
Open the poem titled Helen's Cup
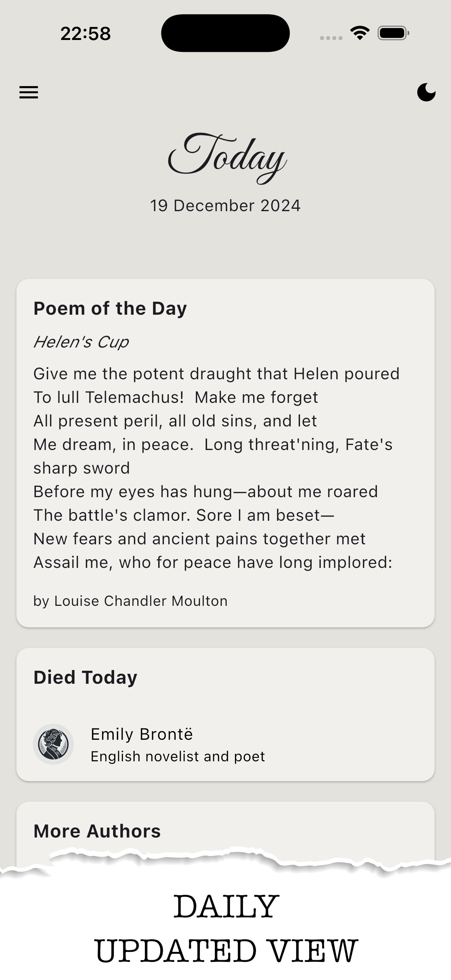pos(81,342)
